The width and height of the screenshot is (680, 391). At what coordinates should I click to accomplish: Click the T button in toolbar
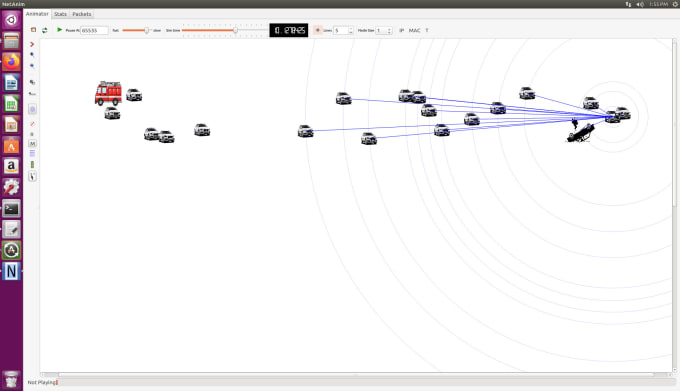427,30
